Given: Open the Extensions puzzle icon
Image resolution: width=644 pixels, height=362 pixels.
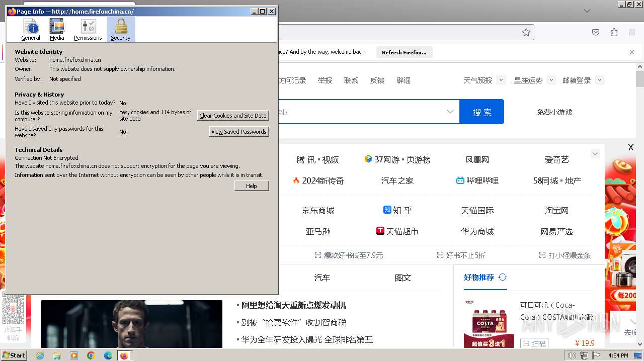Looking at the screenshot, I should (x=614, y=32).
